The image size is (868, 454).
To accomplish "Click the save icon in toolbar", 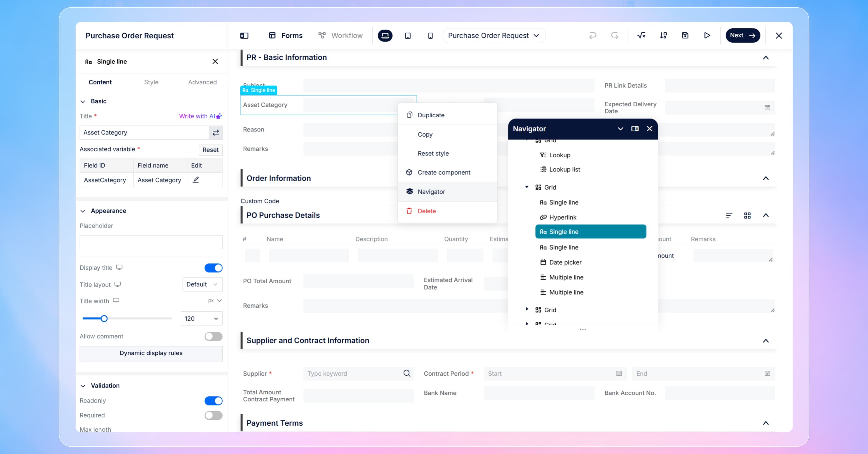I will point(685,35).
